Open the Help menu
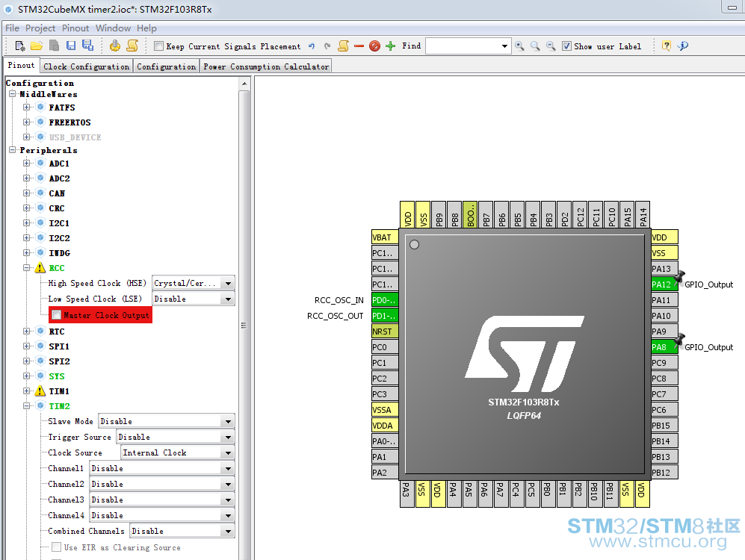 click(146, 28)
